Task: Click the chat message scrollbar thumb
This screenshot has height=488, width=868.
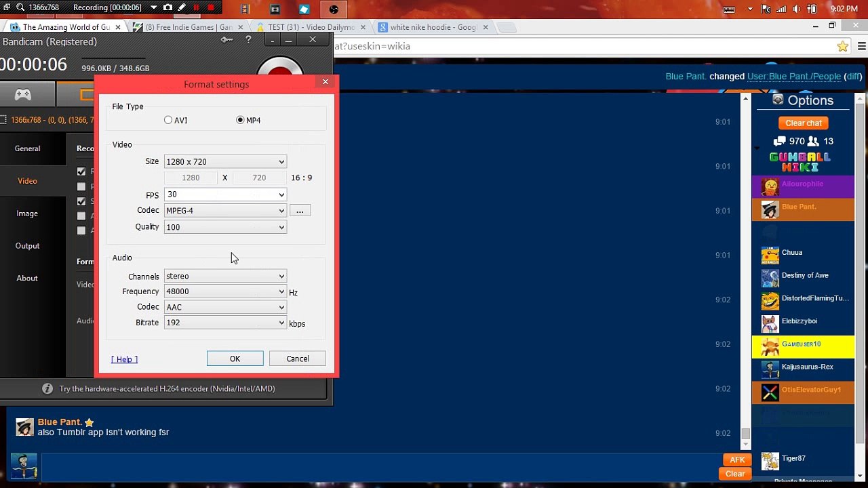Action: tap(745, 434)
